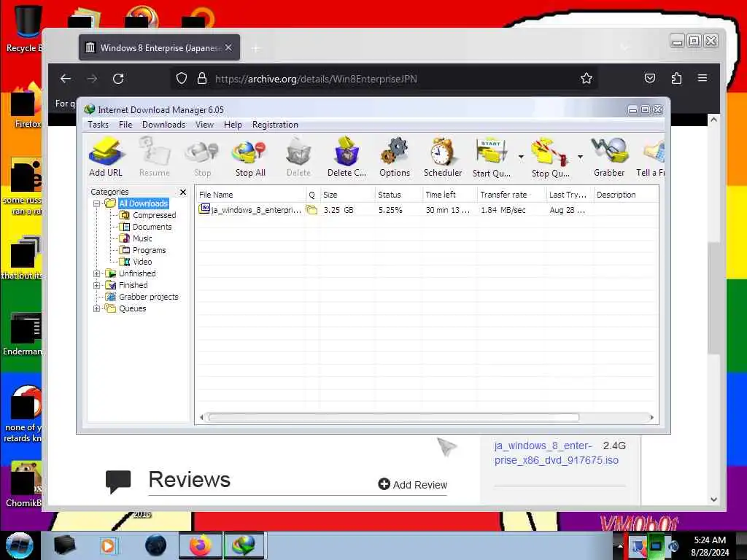Open the Windows Start orb
This screenshot has width=747, height=560.
[x=20, y=545]
